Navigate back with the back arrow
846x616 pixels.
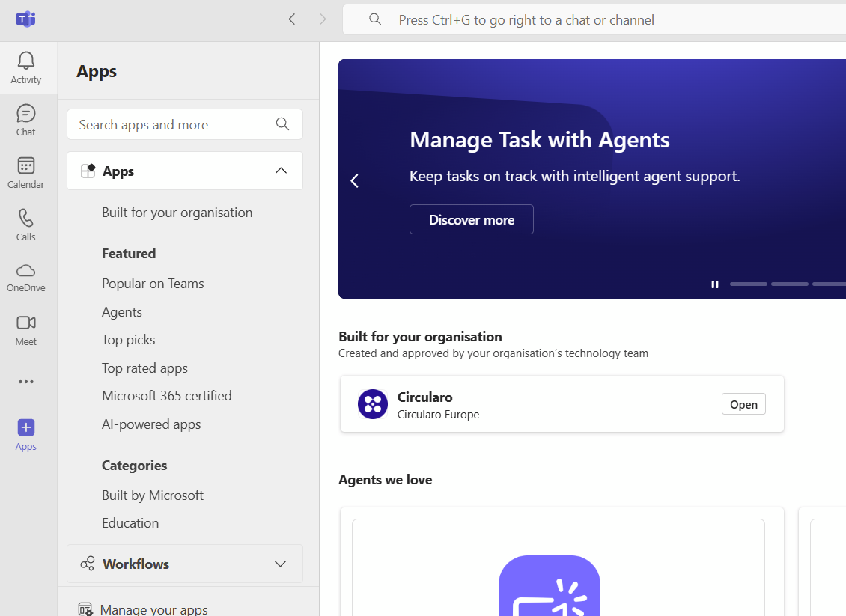click(x=292, y=19)
